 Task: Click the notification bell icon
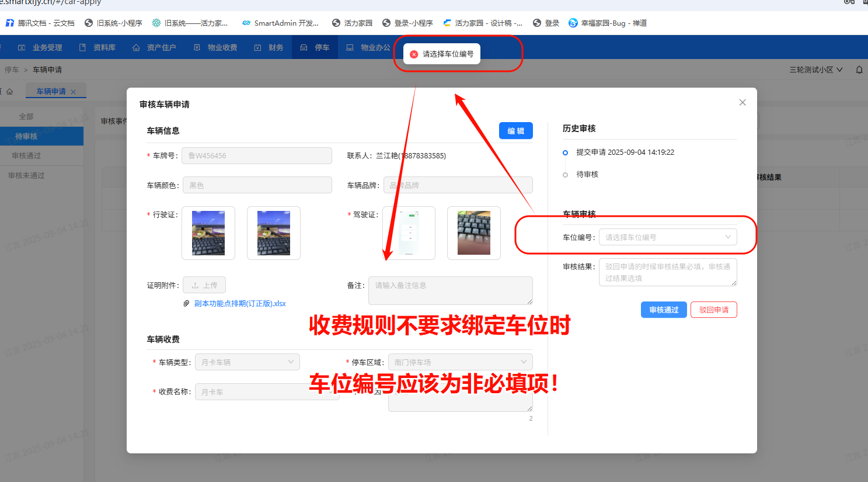click(859, 70)
